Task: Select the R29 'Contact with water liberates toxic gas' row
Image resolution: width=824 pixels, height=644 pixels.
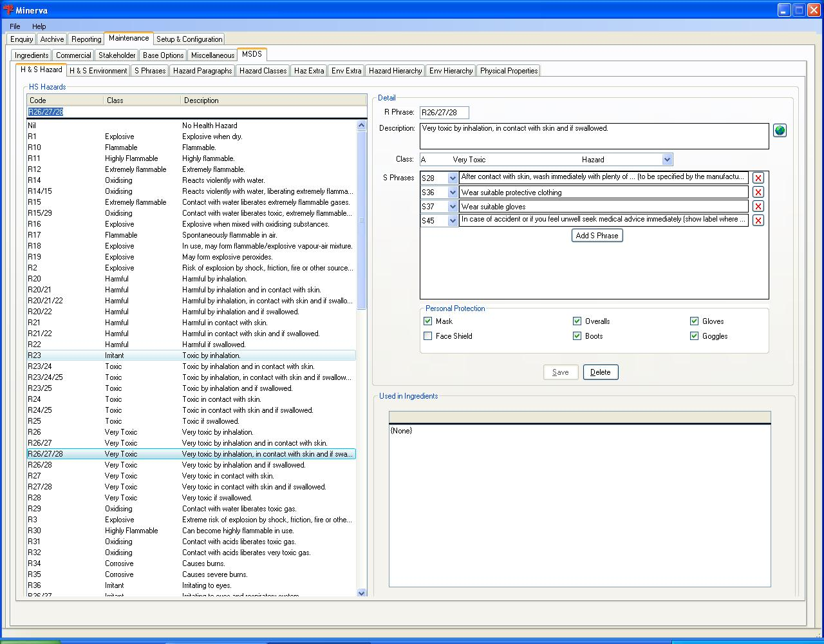Action: [x=191, y=509]
